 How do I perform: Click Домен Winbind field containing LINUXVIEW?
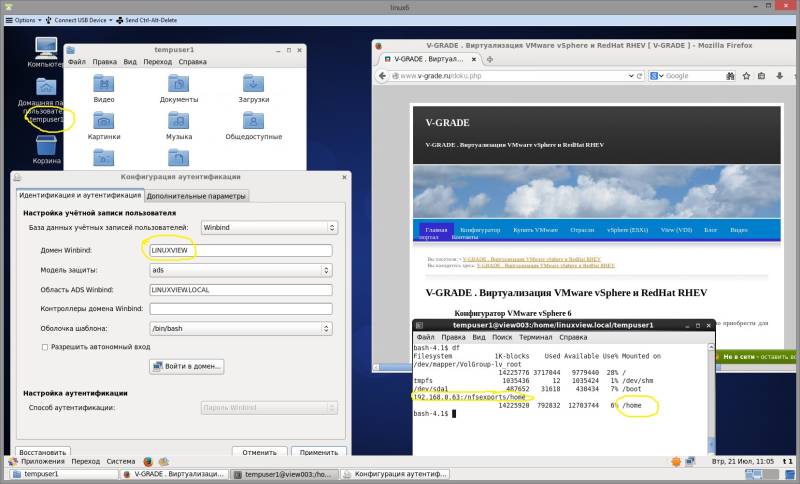pyautogui.click(x=241, y=250)
